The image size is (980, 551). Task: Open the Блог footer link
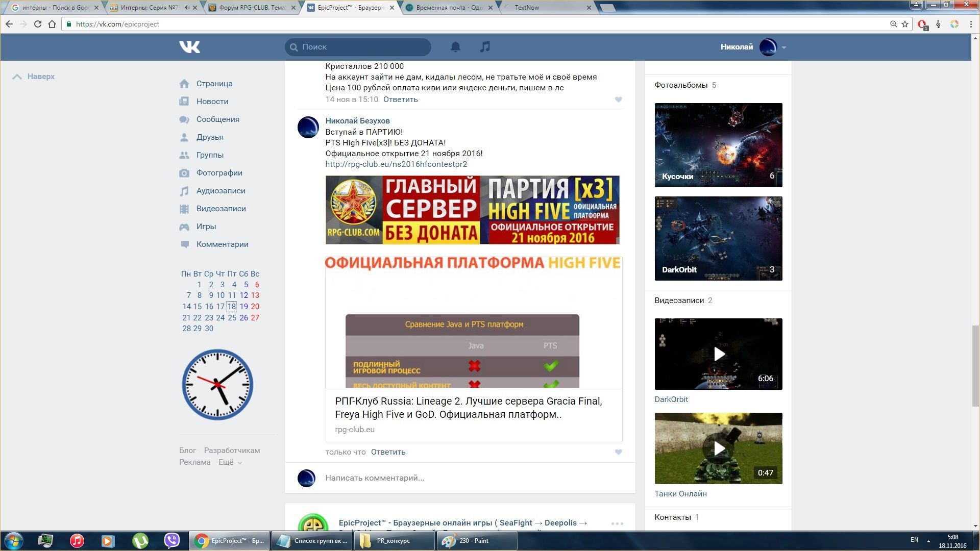pyautogui.click(x=187, y=450)
